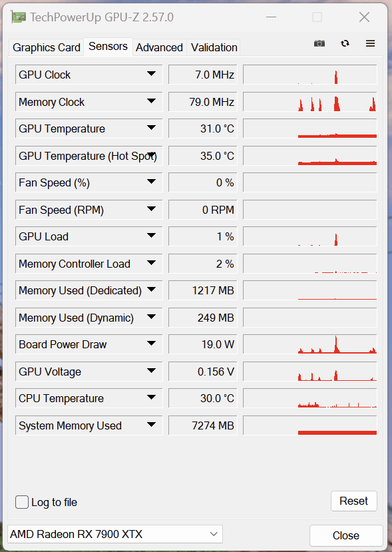Open Fan Speed (RPM) dropdown arrow

(x=151, y=209)
